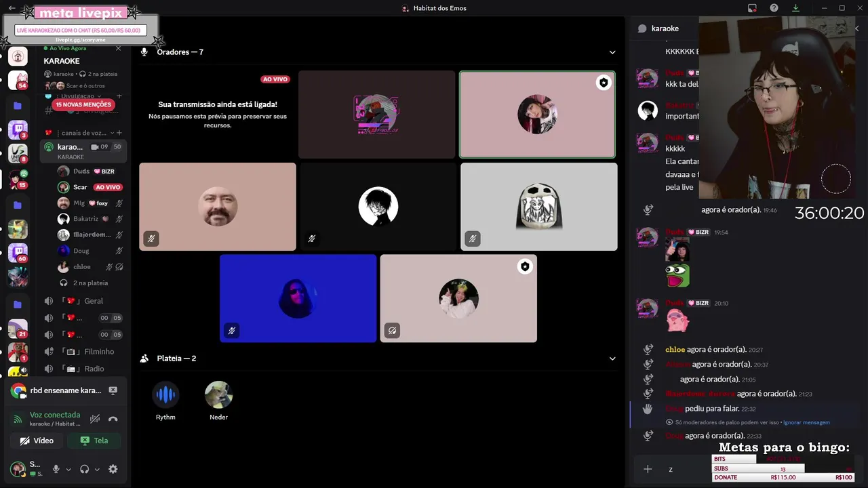Select the highlighted green-bordered speaker tile

point(538,115)
